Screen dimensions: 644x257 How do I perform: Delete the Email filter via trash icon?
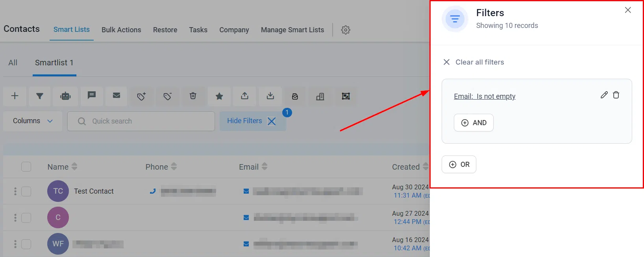coord(616,95)
